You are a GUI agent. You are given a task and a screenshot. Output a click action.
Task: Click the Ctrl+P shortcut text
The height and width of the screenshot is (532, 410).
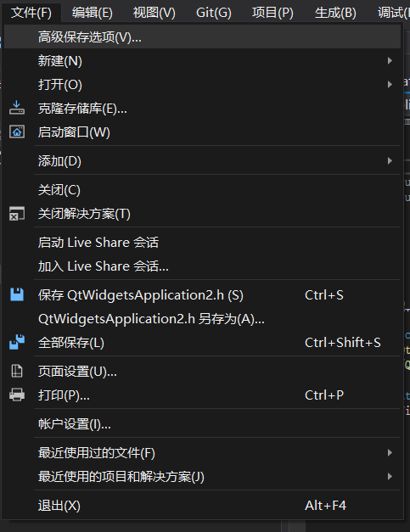pyautogui.click(x=324, y=395)
